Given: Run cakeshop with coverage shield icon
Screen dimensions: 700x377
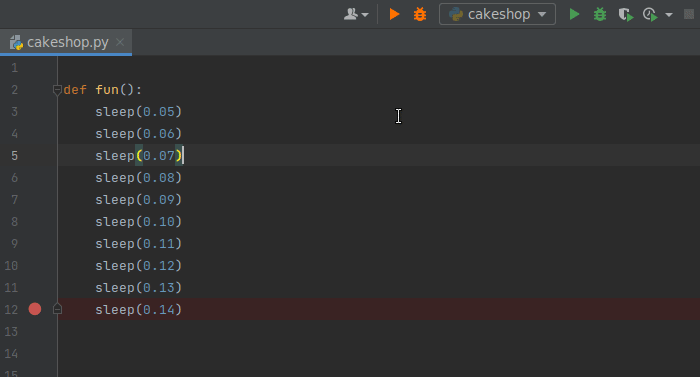Looking at the screenshot, I should click(x=626, y=15).
